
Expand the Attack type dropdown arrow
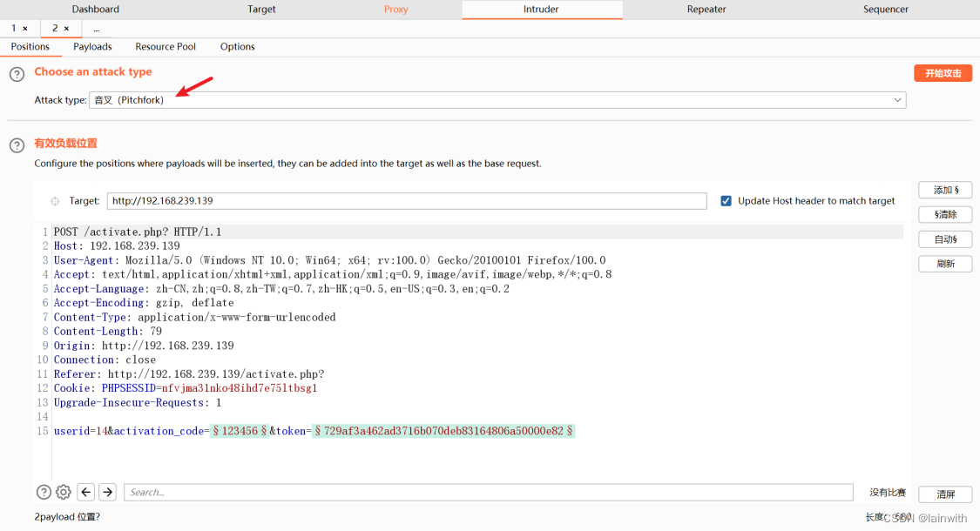point(897,100)
